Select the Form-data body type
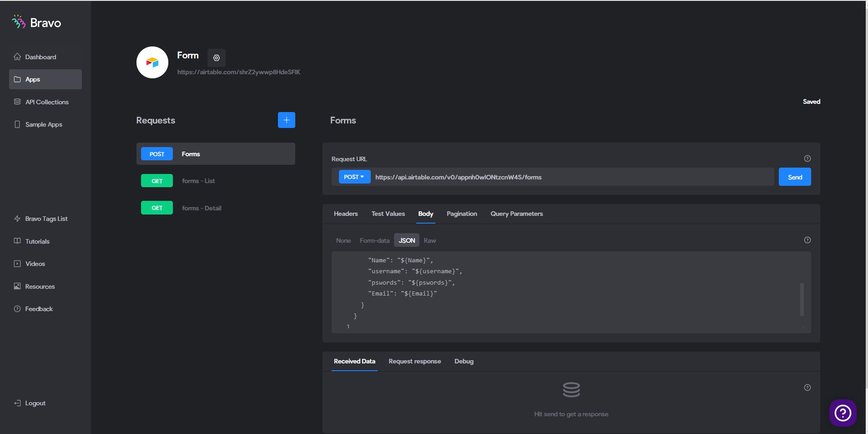868x434 pixels. coord(375,240)
